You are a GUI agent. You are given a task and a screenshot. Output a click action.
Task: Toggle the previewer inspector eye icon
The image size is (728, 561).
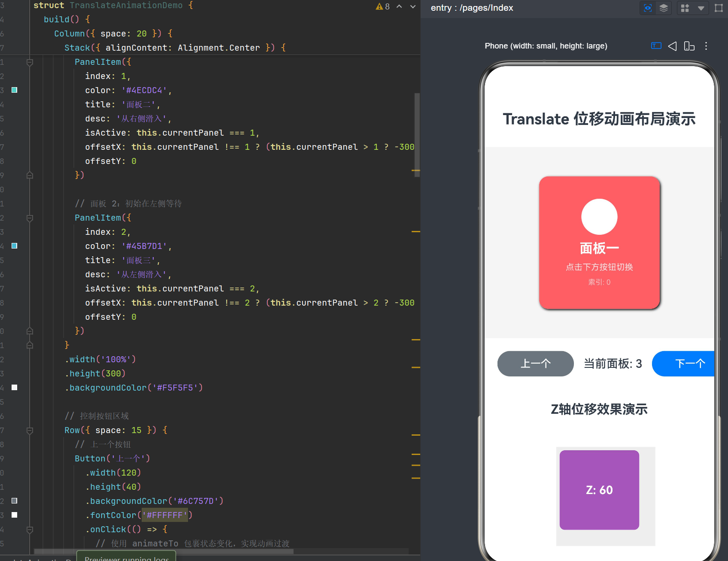coord(648,8)
